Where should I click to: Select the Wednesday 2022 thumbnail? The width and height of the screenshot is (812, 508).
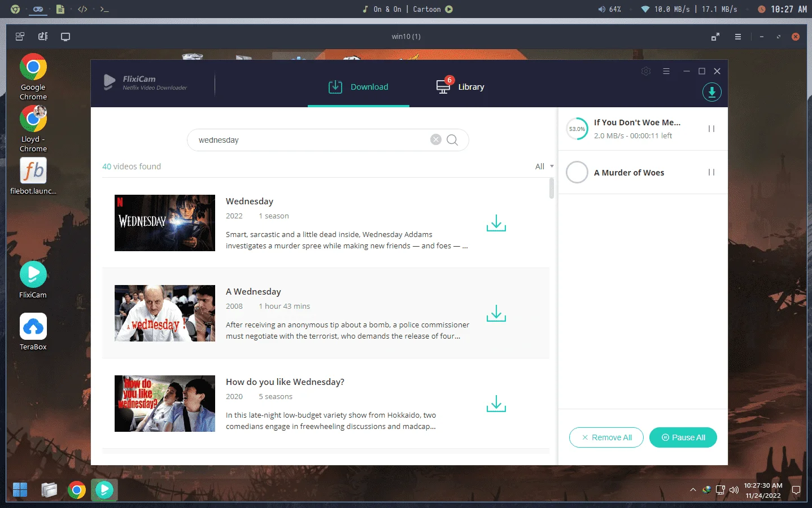click(165, 223)
